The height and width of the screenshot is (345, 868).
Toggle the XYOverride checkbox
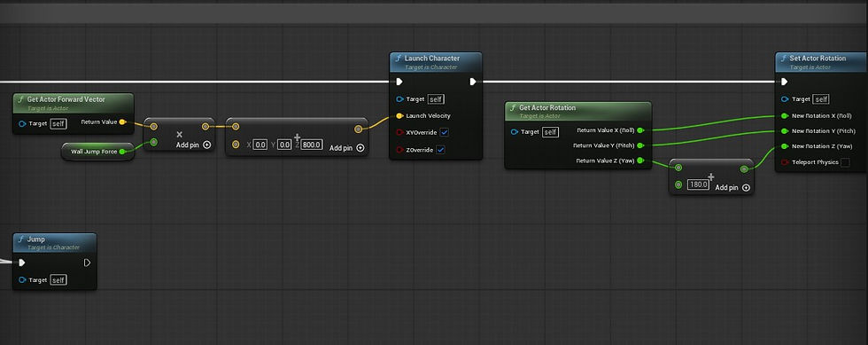coord(444,132)
